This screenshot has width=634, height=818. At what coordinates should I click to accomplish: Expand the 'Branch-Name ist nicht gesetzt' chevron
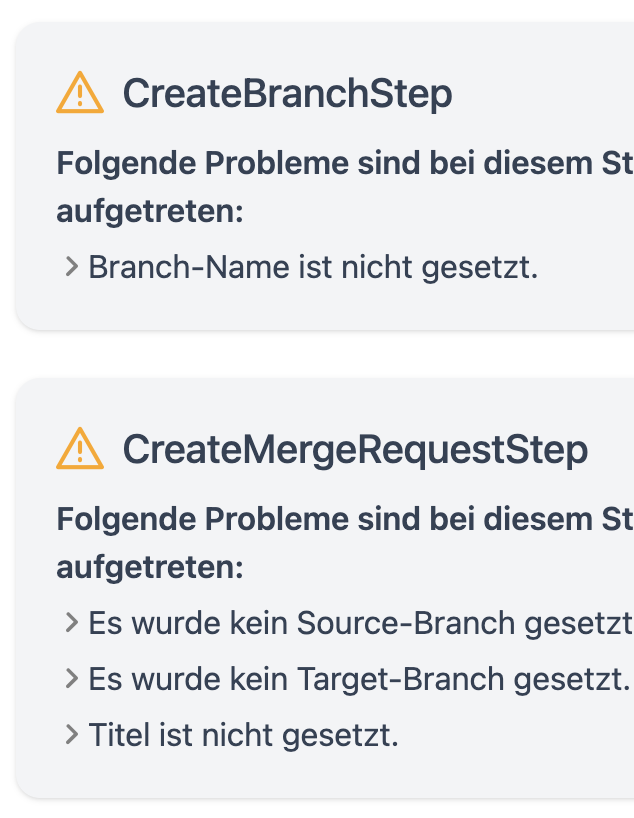click(x=71, y=268)
